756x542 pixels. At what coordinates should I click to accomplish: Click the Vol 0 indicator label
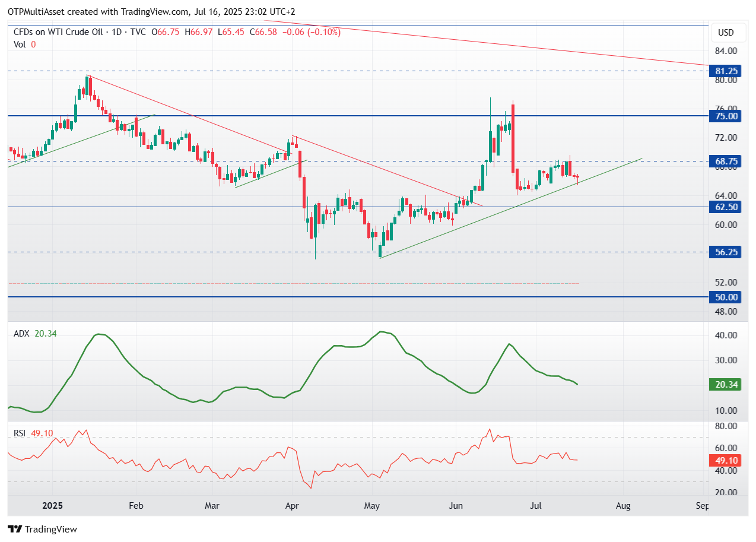(x=24, y=44)
